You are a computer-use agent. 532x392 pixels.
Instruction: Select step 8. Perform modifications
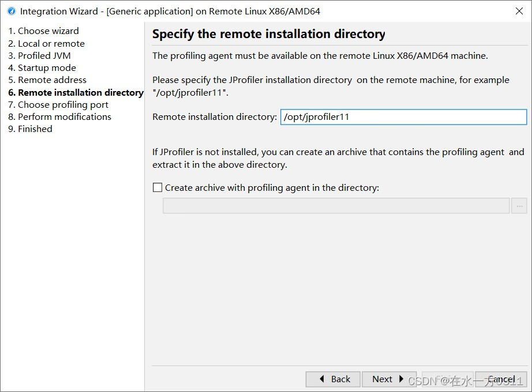[x=59, y=116]
